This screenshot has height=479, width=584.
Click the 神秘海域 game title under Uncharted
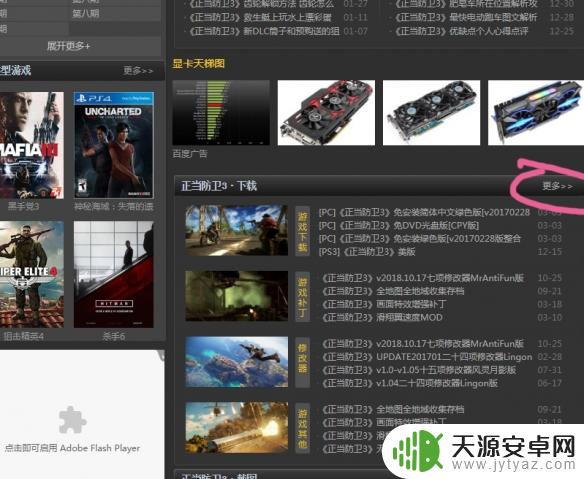coord(114,206)
